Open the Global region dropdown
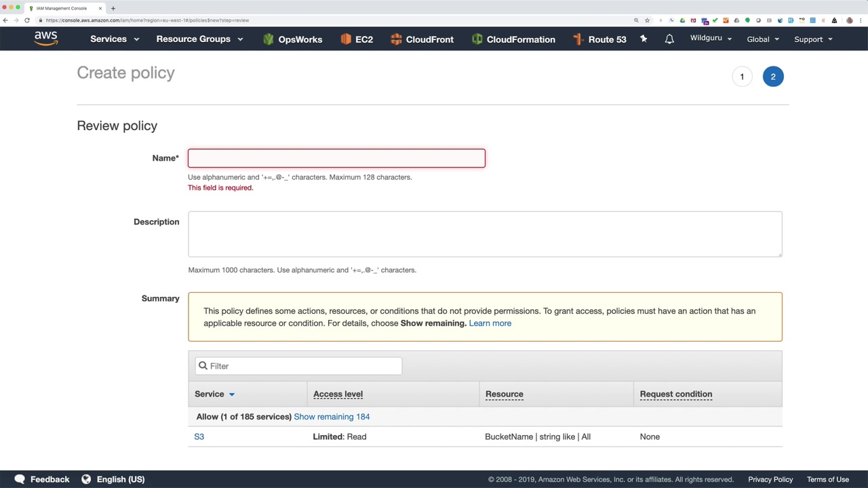Viewport: 868px width, 488px height. pyautogui.click(x=763, y=39)
